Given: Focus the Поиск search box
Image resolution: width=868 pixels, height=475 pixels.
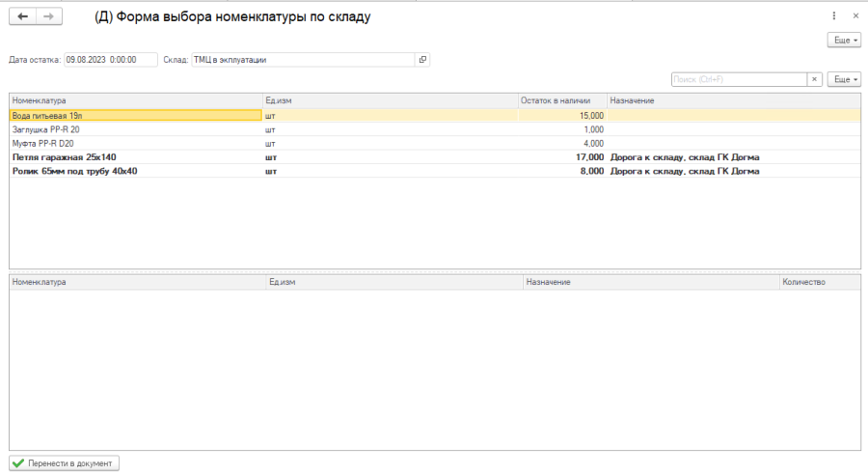Looking at the screenshot, I should pos(738,79).
